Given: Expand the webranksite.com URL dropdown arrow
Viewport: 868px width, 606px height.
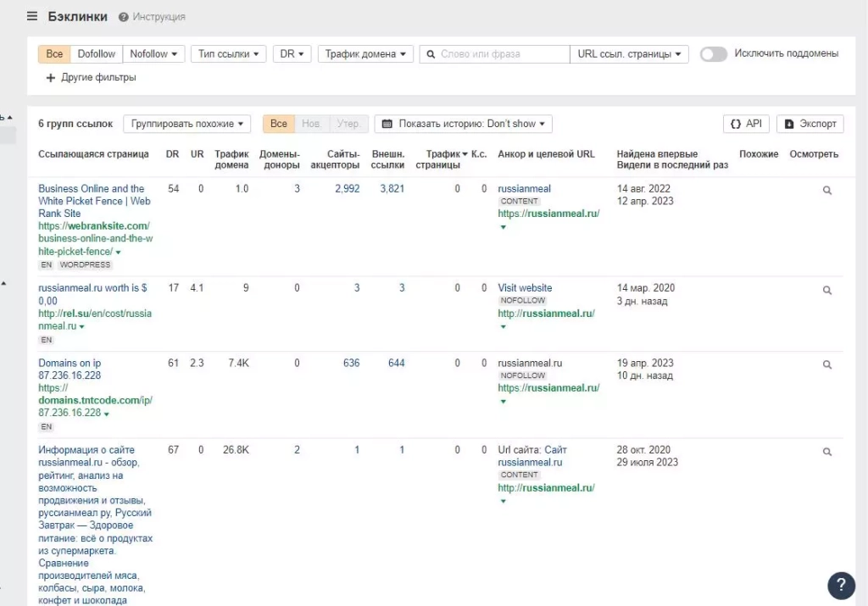Looking at the screenshot, I should tap(118, 253).
